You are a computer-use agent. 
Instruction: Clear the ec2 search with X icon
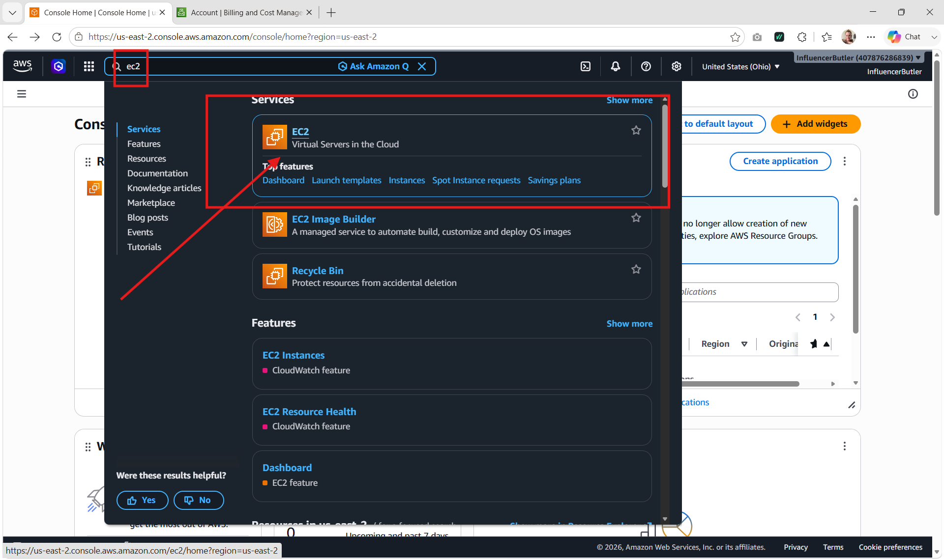pyautogui.click(x=422, y=66)
